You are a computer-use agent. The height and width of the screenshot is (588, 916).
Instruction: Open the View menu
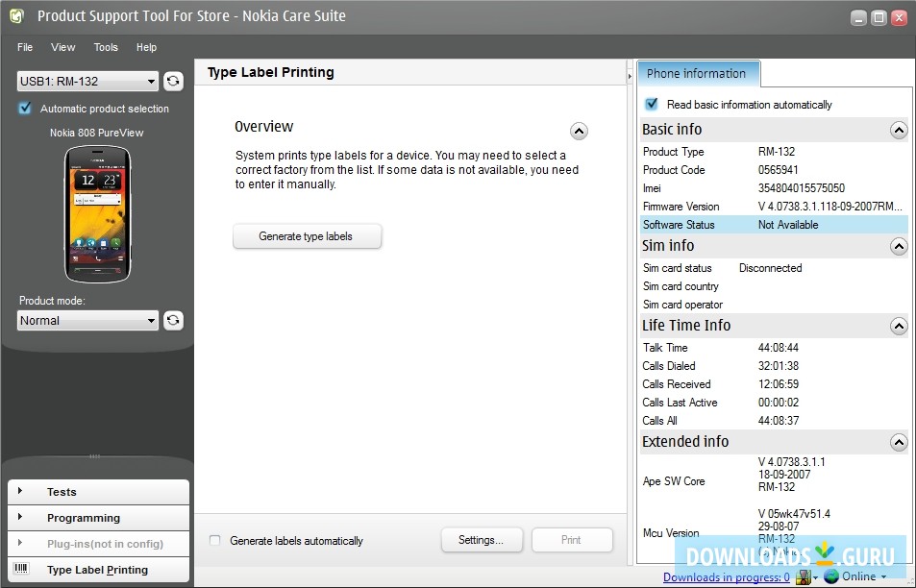(x=63, y=47)
